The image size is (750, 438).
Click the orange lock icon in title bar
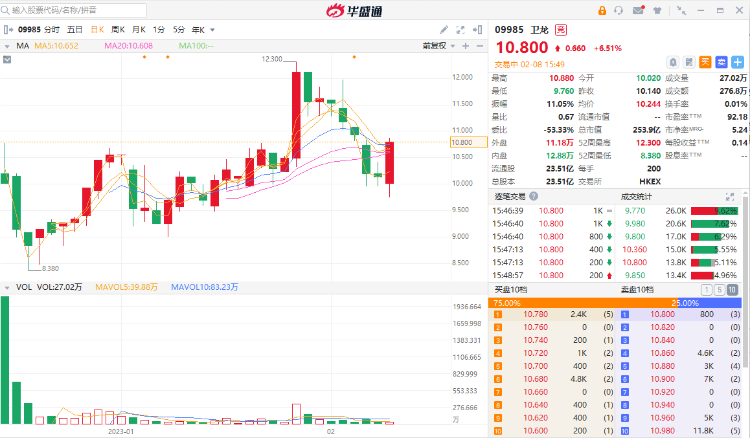click(x=602, y=10)
